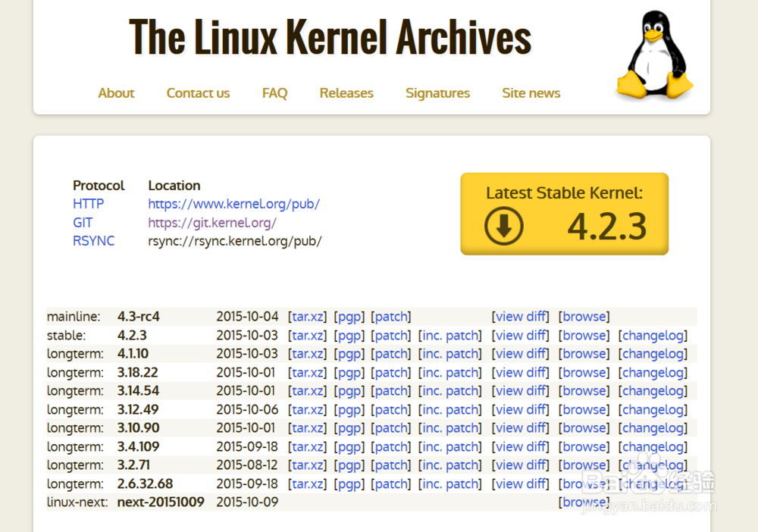The image size is (758, 532).
Task: Open patch for mainline 4.3-rc4
Action: pyautogui.click(x=391, y=317)
